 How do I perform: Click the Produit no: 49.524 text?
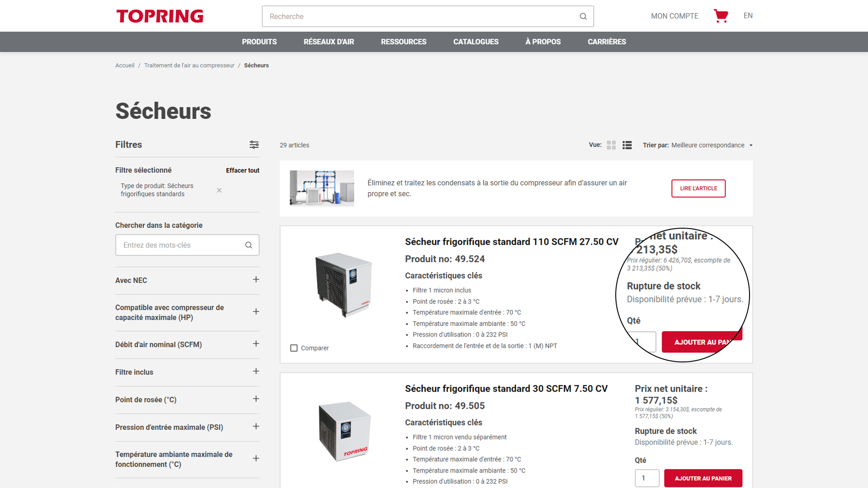pos(445,259)
